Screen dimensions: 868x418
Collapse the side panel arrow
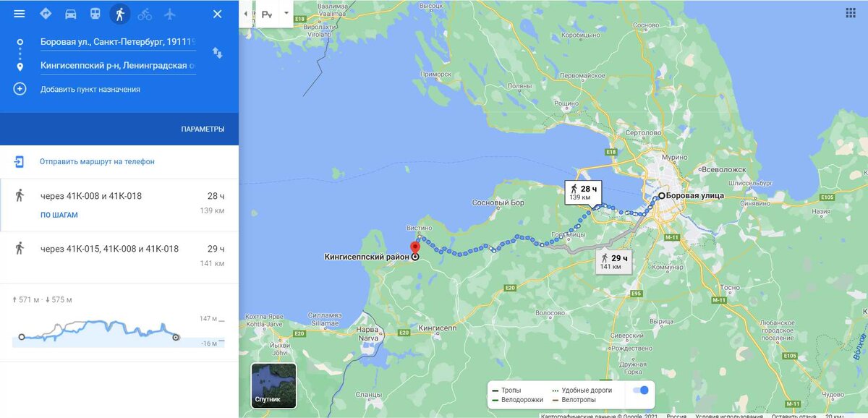(246, 14)
